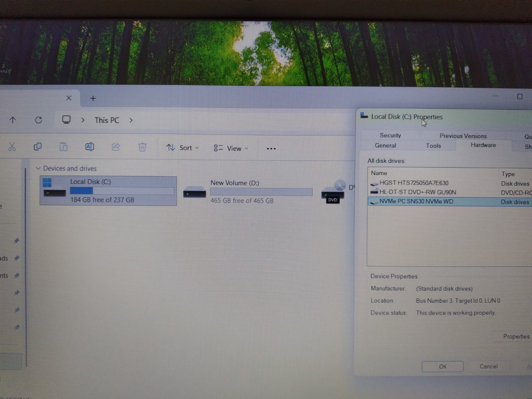Click OK in Properties dialog

(x=443, y=366)
